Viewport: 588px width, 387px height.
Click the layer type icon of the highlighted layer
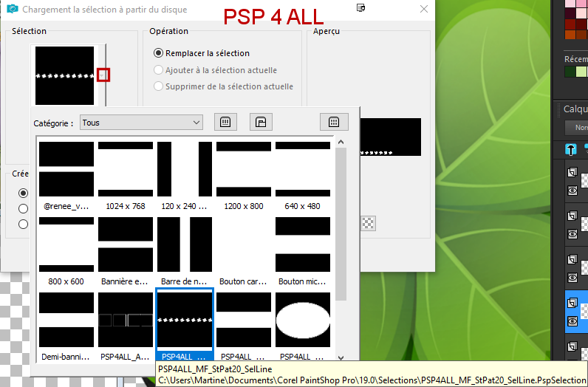point(572,303)
